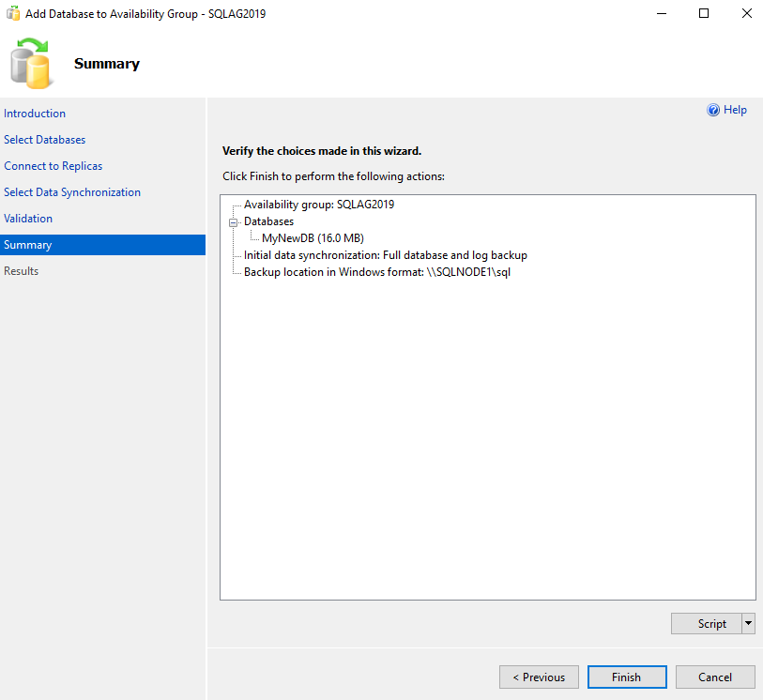The height and width of the screenshot is (700, 763).
Task: Cancel the wizard
Action: pos(715,677)
